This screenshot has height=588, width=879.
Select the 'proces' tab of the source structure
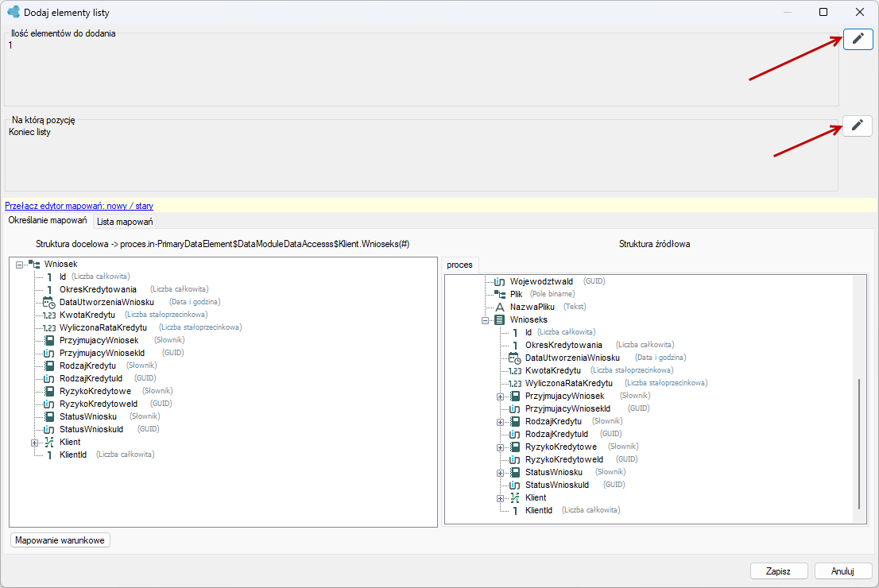(459, 265)
